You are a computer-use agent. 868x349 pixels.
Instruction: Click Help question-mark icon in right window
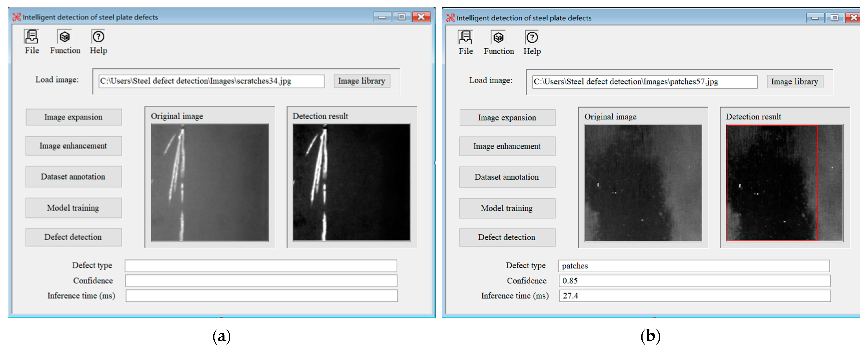[532, 37]
